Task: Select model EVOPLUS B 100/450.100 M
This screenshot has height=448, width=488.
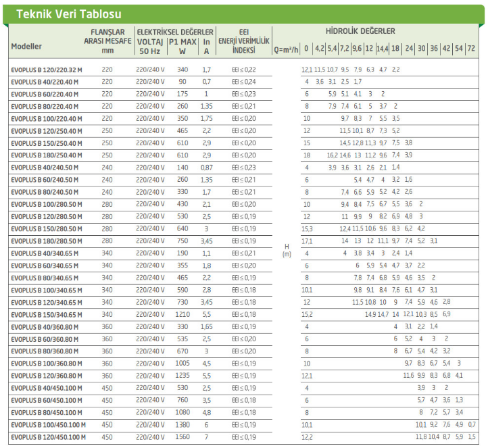Action: (x=49, y=425)
